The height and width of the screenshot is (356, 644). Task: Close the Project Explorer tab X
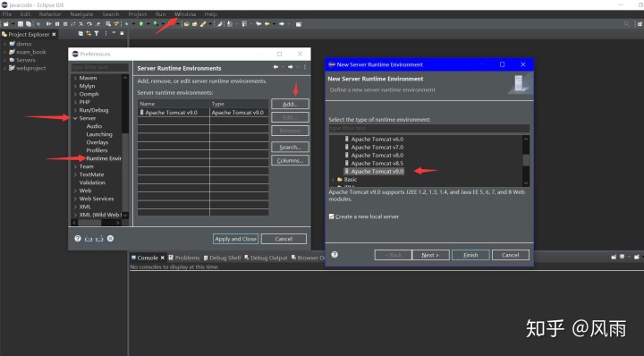pos(54,35)
